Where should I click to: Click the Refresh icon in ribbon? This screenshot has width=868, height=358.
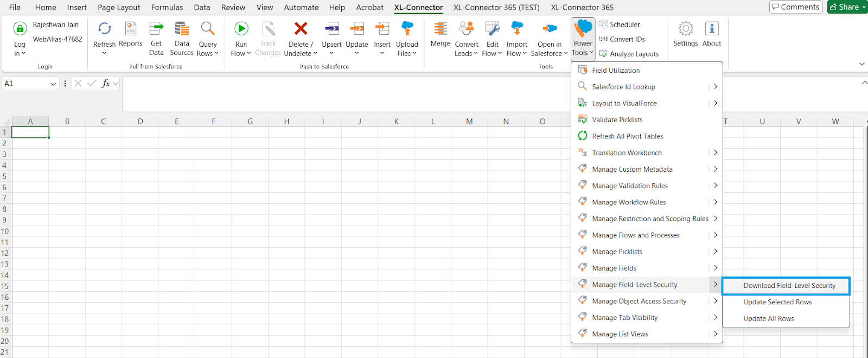[104, 28]
